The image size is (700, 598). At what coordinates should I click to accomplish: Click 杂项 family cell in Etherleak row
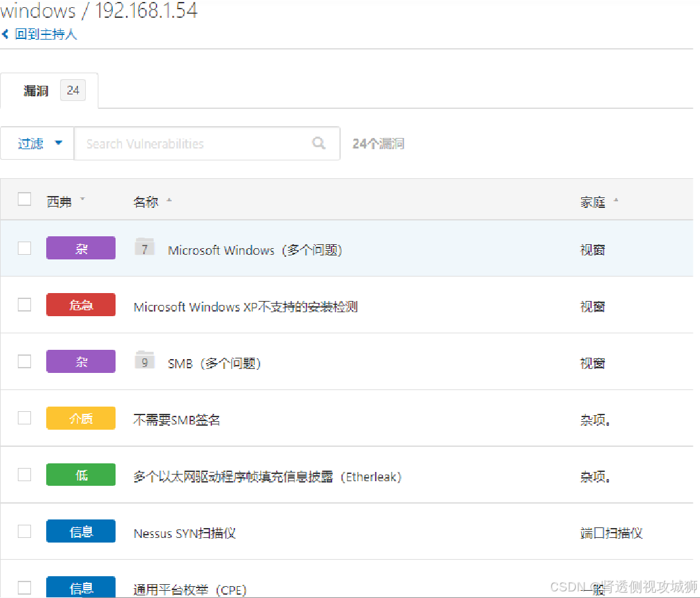(595, 477)
